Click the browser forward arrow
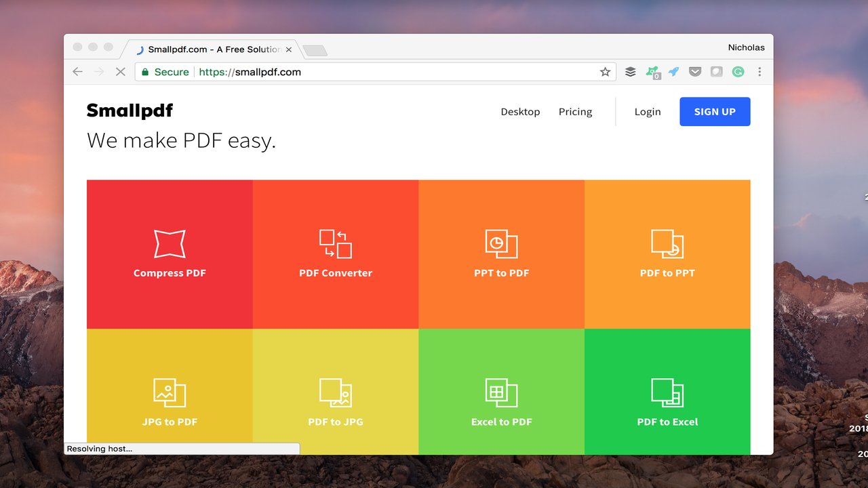Screen dimensions: 868x488 [x=99, y=72]
